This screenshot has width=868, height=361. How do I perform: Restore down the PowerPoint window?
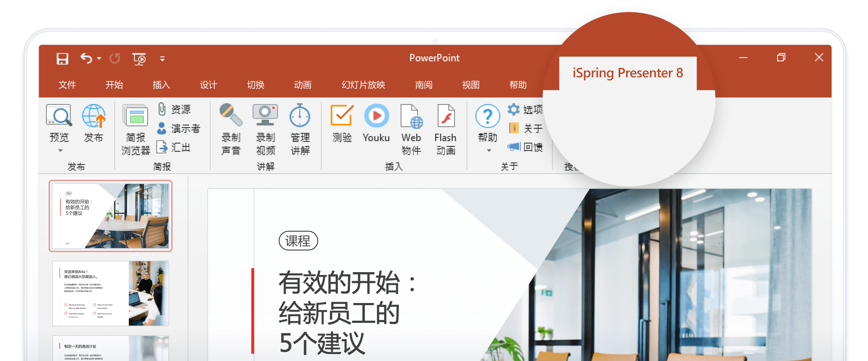click(781, 58)
